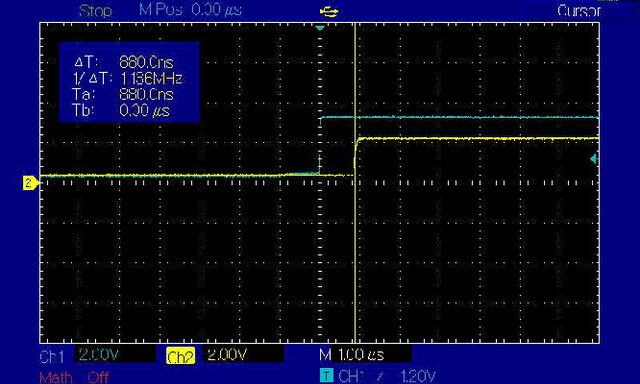Select the yellow vertical time cursor

pyautogui.click(x=355, y=183)
